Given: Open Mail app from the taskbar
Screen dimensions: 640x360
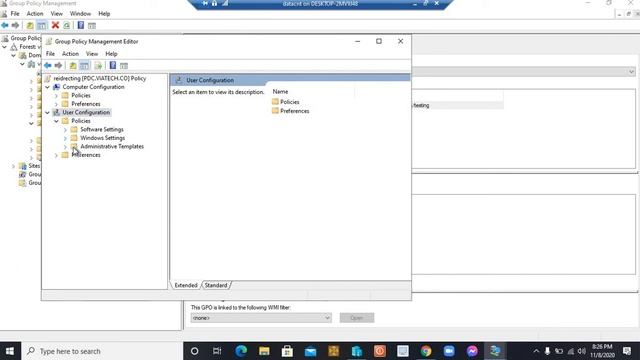Looking at the screenshot, I should click(x=310, y=351).
